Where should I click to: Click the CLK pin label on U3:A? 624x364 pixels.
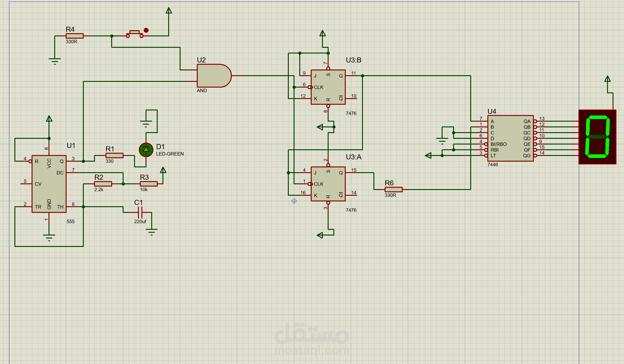[x=319, y=184]
